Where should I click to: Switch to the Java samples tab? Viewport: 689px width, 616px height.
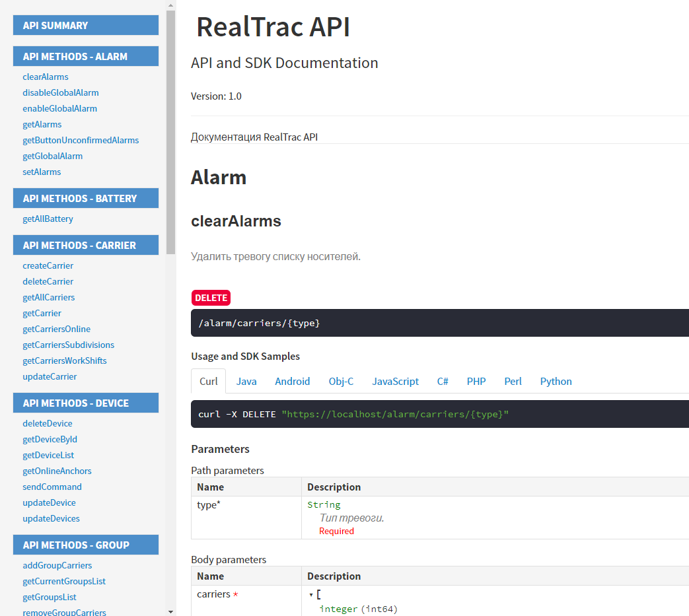coord(246,381)
